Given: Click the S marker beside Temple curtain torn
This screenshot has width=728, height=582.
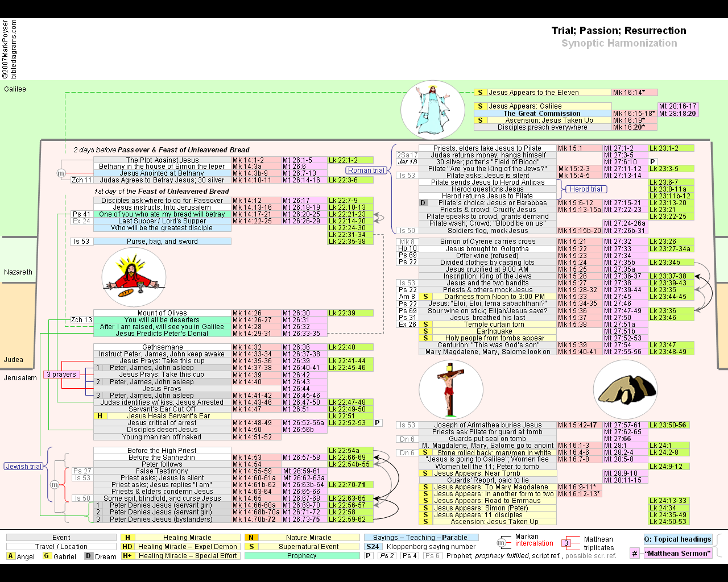Looking at the screenshot, I should tap(425, 325).
